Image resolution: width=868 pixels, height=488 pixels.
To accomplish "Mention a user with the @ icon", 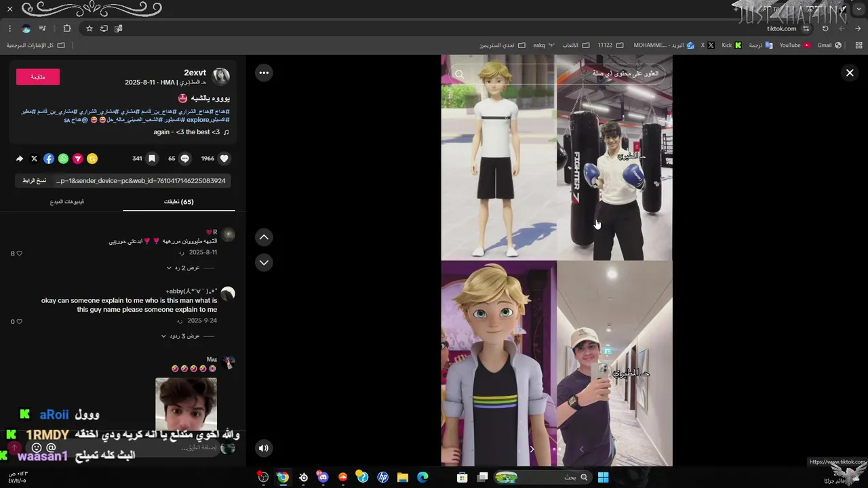I will pos(52,448).
